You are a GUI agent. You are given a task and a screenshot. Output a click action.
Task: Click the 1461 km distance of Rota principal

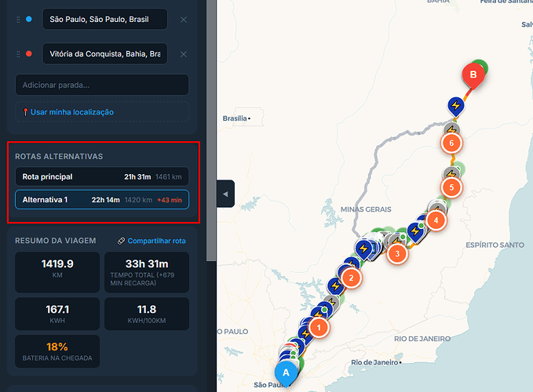coord(168,177)
